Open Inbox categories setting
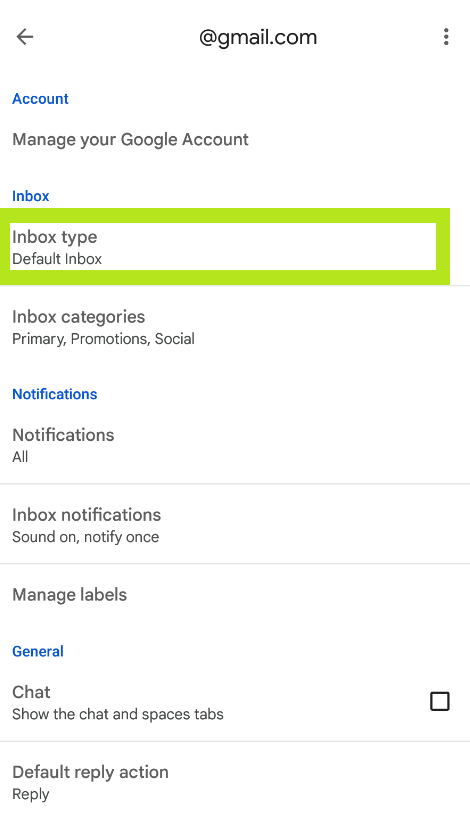Image resolution: width=470 pixels, height=820 pixels. [x=235, y=327]
